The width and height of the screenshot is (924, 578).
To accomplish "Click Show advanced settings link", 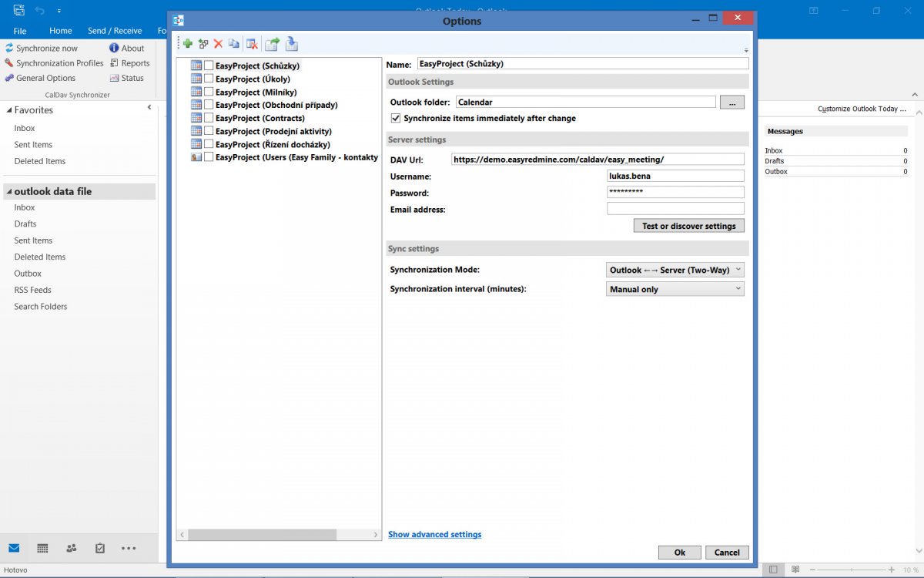I will (x=434, y=534).
